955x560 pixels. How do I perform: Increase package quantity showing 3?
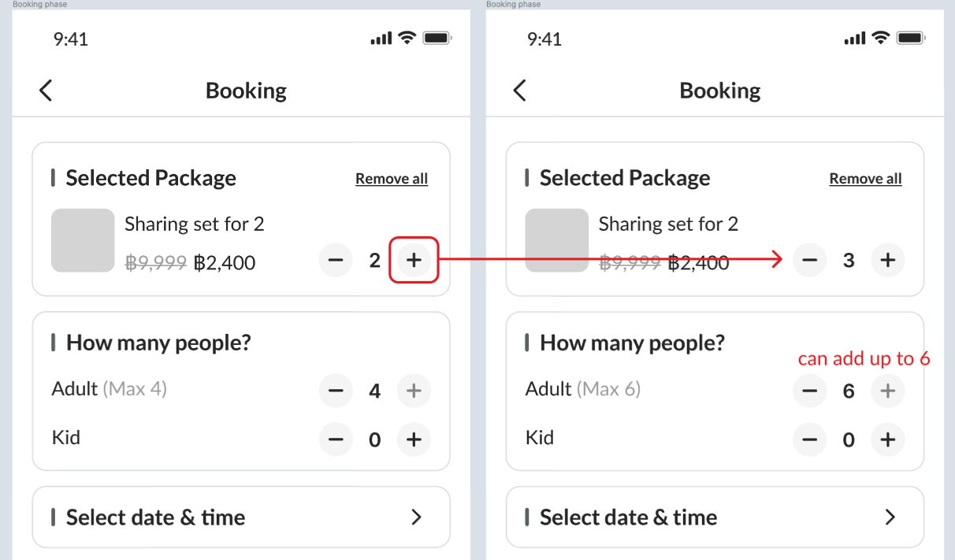(x=888, y=260)
